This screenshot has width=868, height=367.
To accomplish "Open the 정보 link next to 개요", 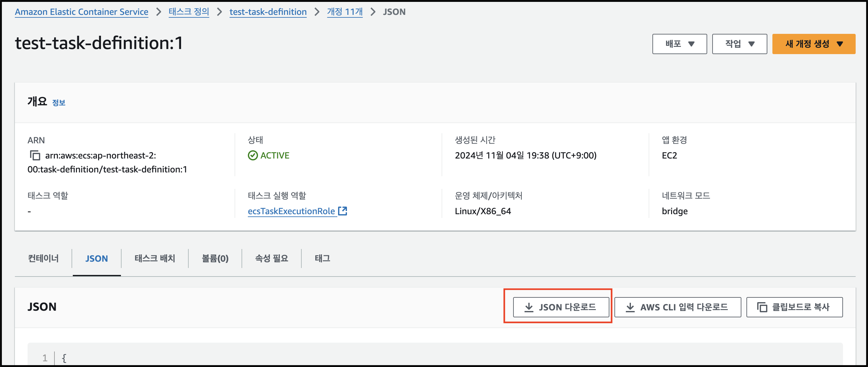I will [59, 103].
